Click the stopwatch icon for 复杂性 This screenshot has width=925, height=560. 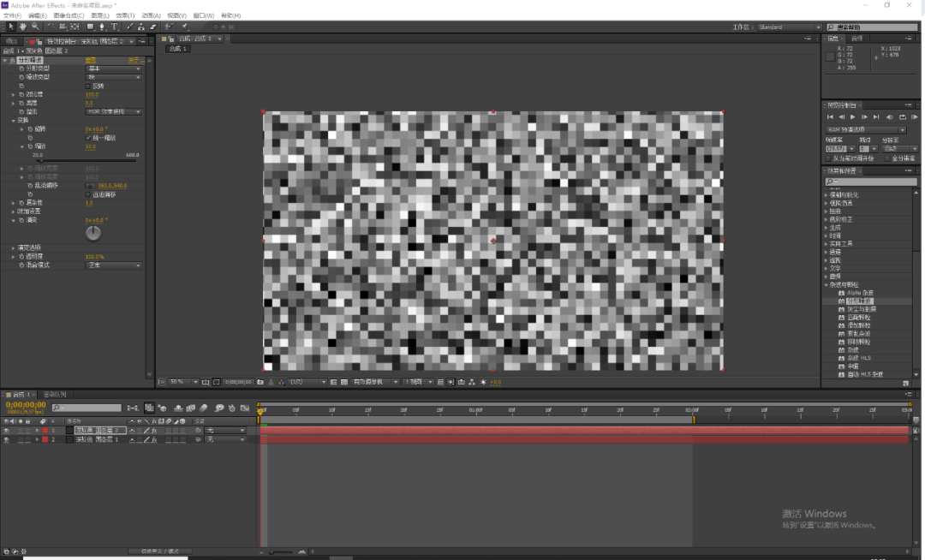[21, 203]
